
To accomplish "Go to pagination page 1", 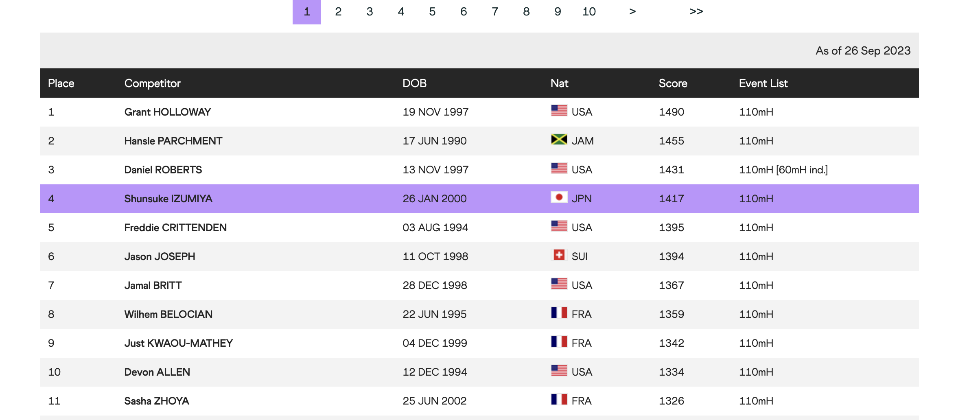I will pos(307,12).
